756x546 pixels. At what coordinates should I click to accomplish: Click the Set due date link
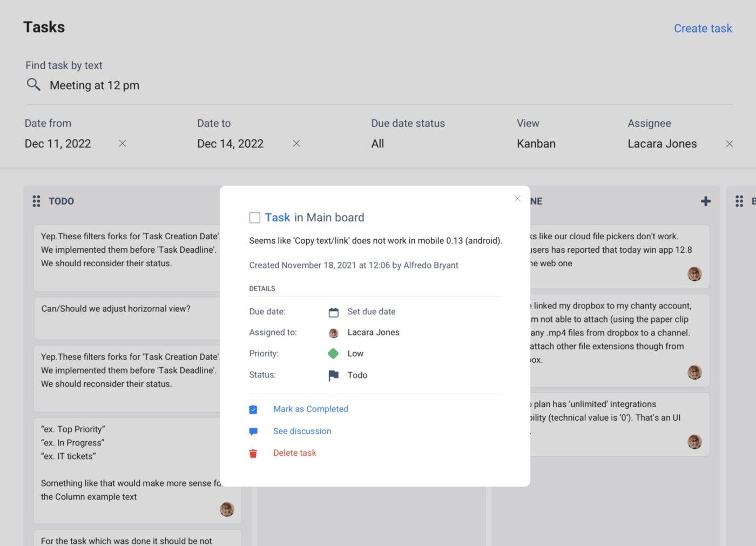(372, 312)
